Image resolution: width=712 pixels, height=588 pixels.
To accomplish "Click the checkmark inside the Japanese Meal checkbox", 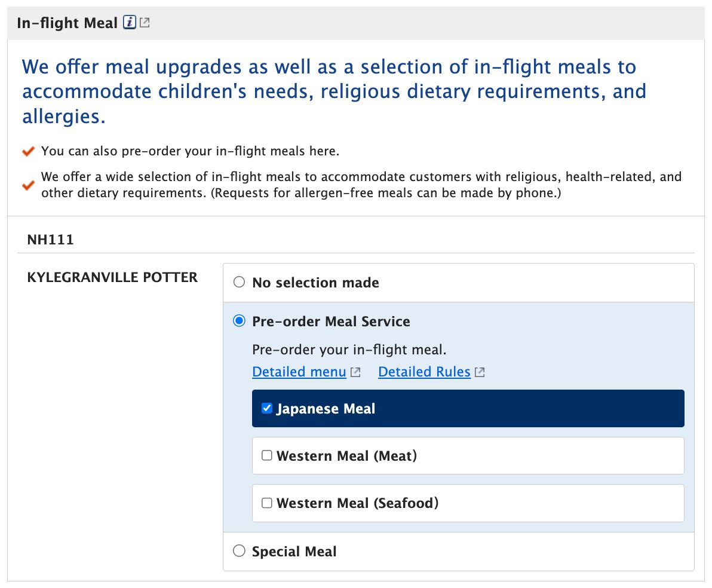I will point(267,408).
